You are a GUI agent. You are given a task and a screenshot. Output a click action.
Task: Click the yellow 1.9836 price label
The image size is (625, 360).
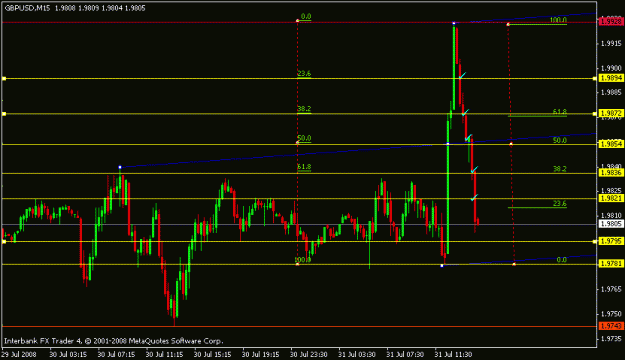tap(611, 173)
